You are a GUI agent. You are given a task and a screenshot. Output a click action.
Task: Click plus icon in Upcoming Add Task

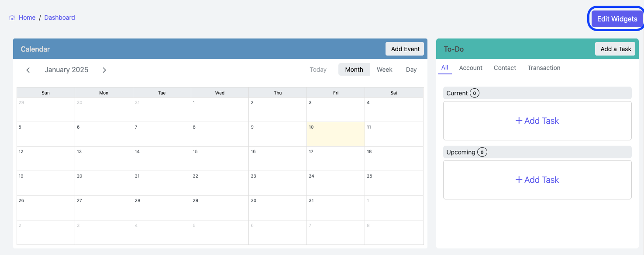[x=519, y=180]
